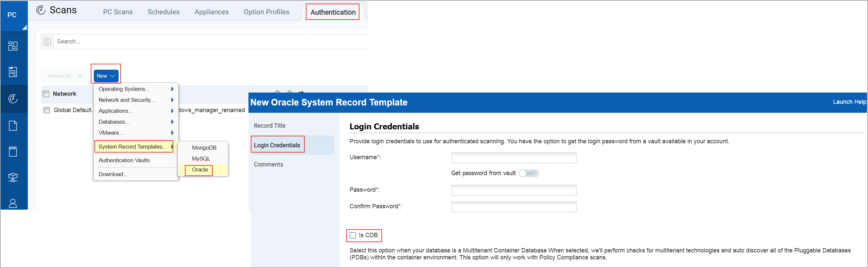
Task: Switch to the Authentication tab
Action: pos(333,12)
